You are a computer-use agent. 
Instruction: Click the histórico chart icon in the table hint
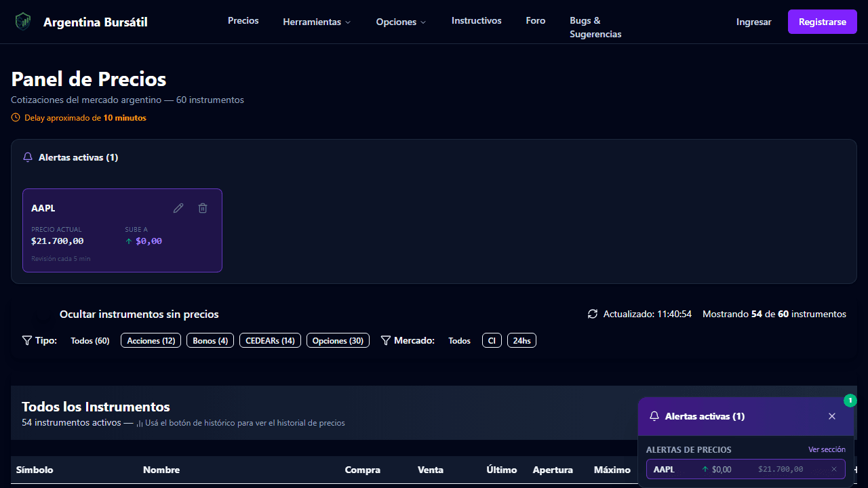139,423
